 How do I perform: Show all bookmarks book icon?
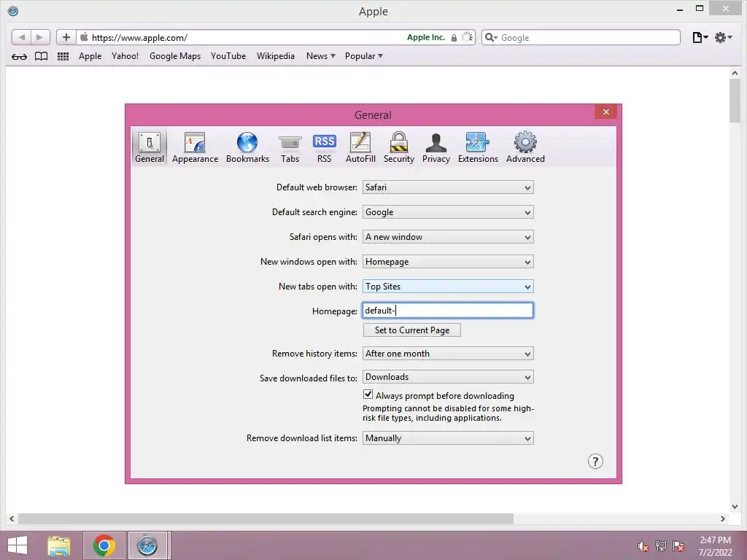point(42,56)
